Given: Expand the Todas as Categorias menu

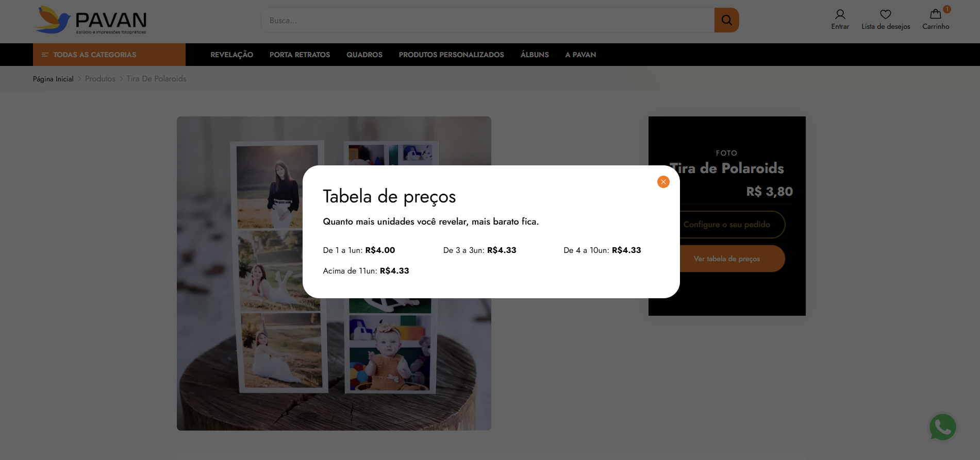Looking at the screenshot, I should tap(95, 55).
